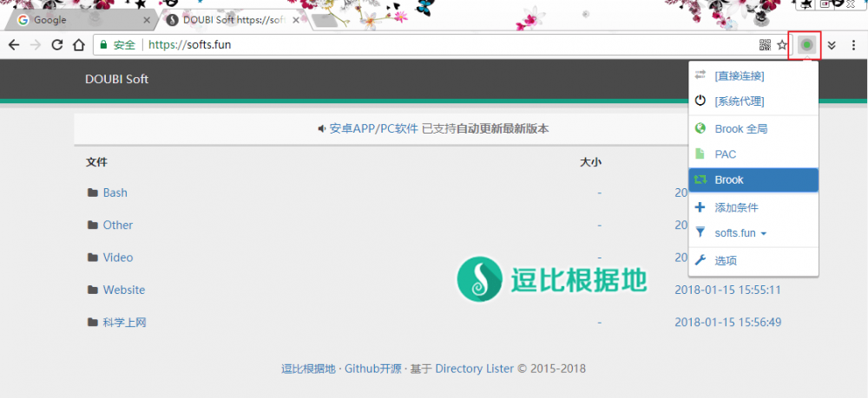Select the highlighted Brook profile

click(x=729, y=180)
